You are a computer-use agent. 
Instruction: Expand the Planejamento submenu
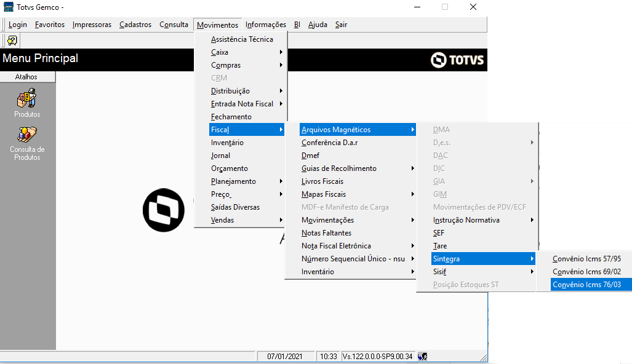pyautogui.click(x=247, y=181)
